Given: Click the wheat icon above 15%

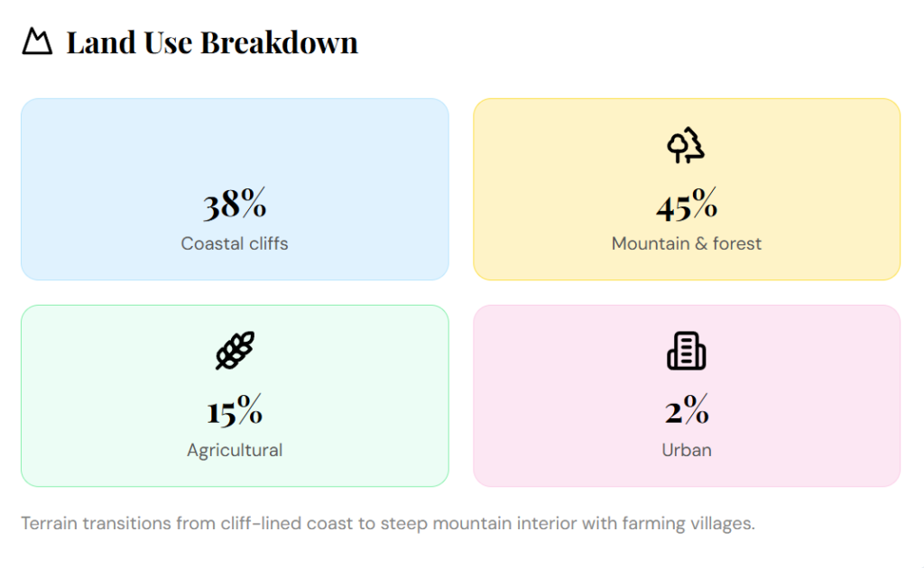Looking at the screenshot, I should pos(235,351).
